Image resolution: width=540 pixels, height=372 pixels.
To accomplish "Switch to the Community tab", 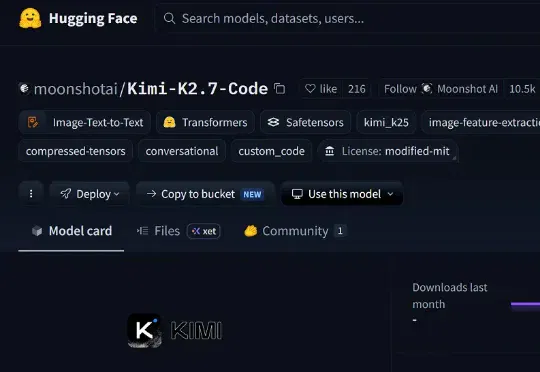I will [295, 231].
